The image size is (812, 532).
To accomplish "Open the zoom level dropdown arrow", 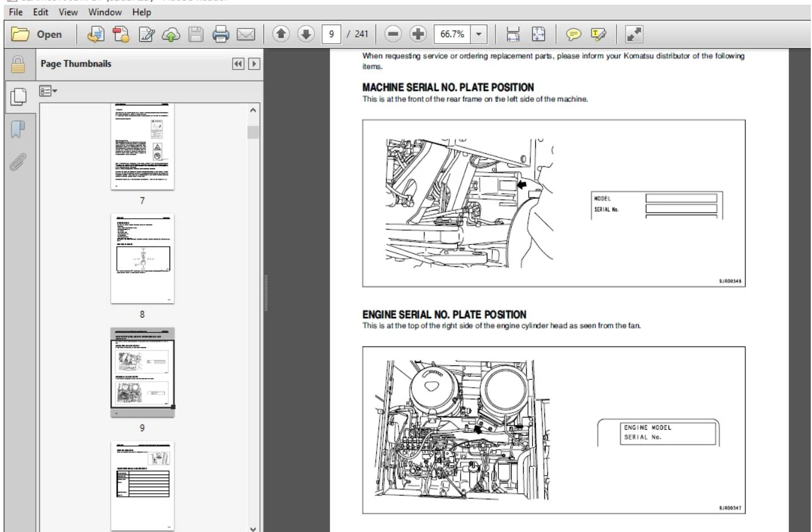I will [478, 35].
